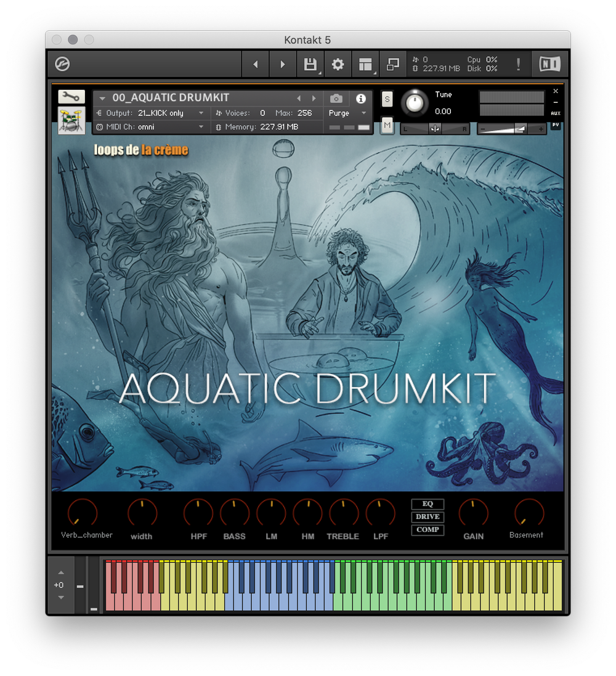Image resolution: width=616 pixels, height=676 pixels.
Task: Open the MIDI Ch omni dropdown
Action: point(150,127)
